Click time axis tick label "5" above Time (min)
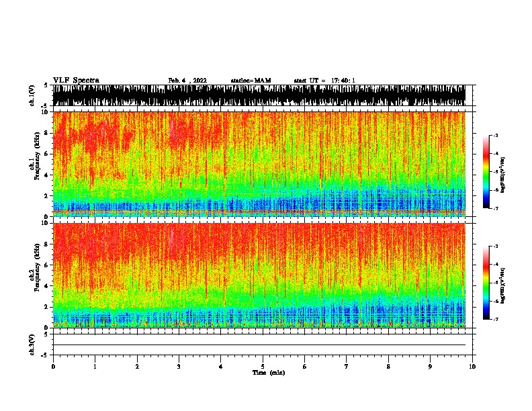 pos(263,367)
